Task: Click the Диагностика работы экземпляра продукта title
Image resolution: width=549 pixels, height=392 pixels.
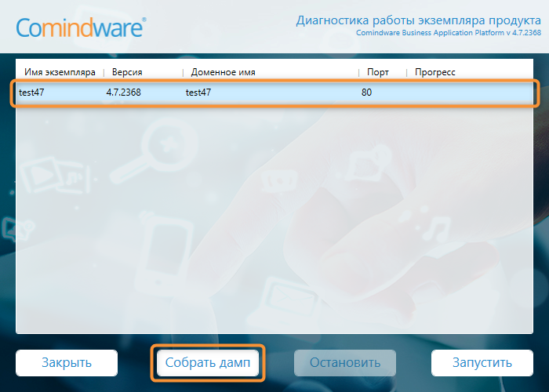Action: [418, 20]
